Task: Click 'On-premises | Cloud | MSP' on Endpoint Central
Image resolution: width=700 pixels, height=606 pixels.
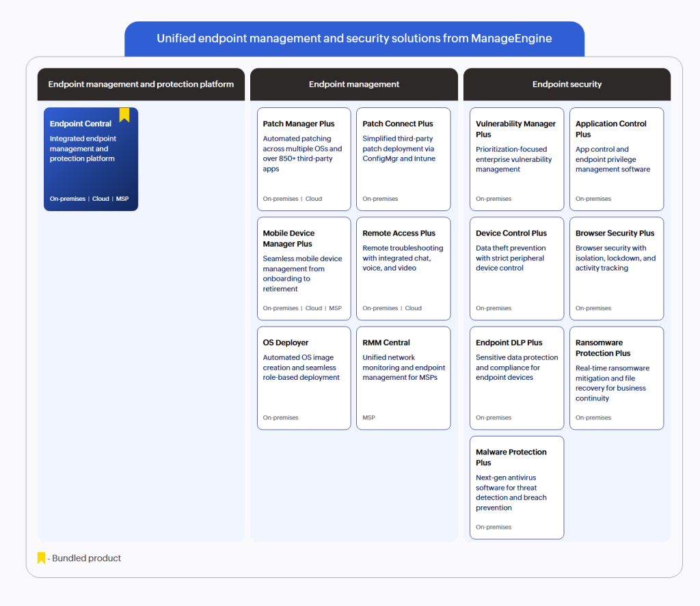Action: (90, 199)
